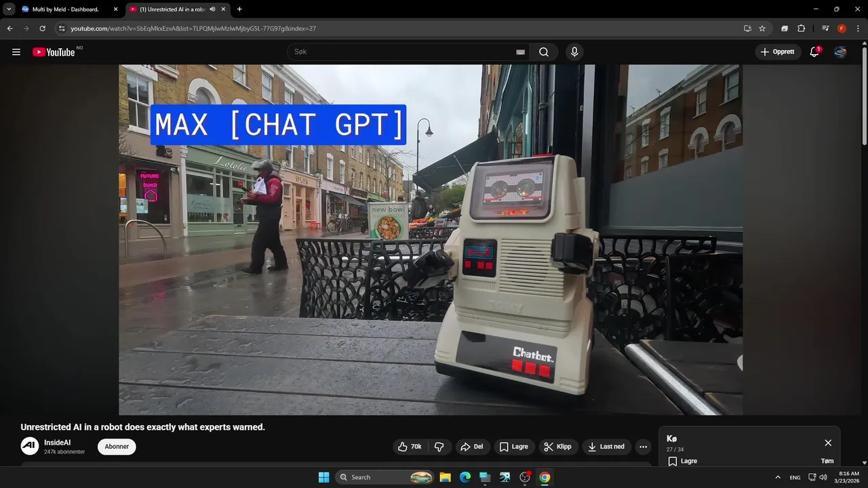Close the YouTube tab
Image resolution: width=868 pixels, height=488 pixels.
pyautogui.click(x=223, y=9)
